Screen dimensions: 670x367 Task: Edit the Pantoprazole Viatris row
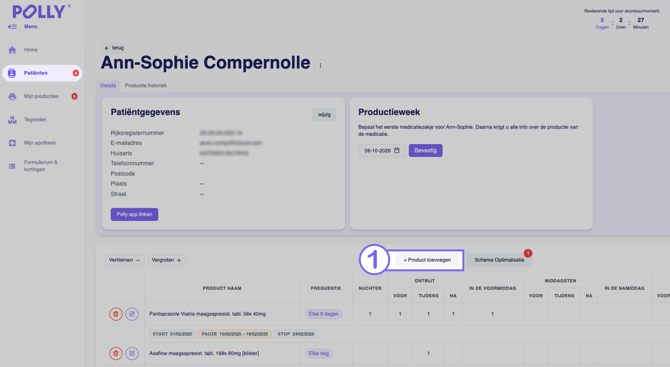pyautogui.click(x=132, y=314)
